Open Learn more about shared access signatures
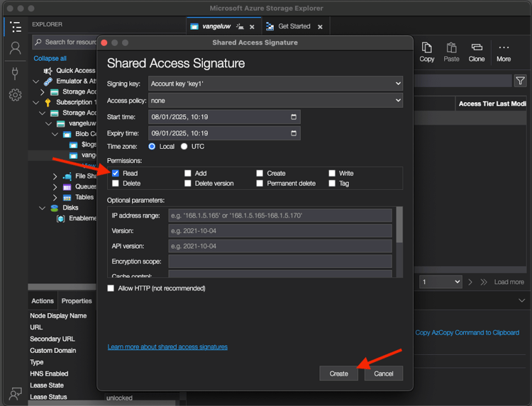This screenshot has height=406, width=532. (x=167, y=347)
